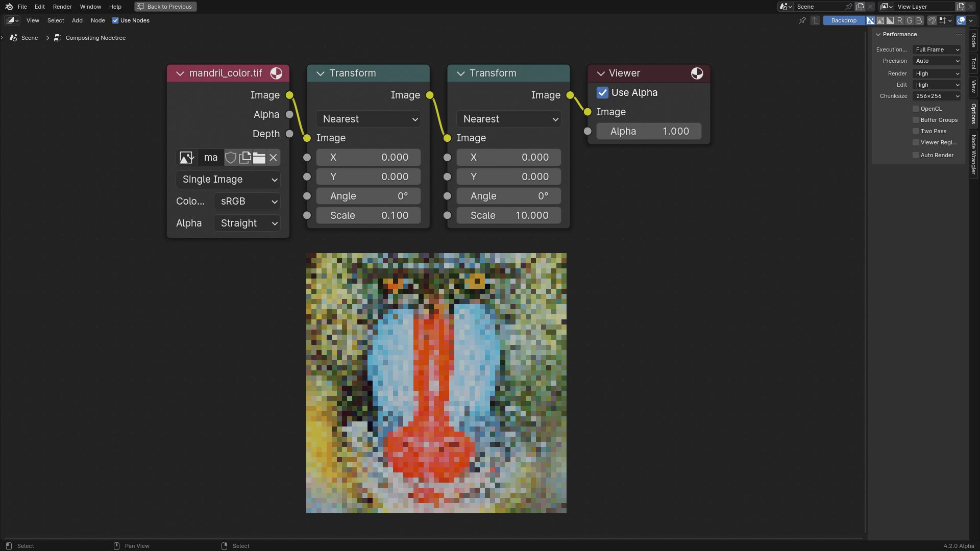Open the Single Image source dropdown
This screenshot has width=980, height=551.
click(228, 179)
